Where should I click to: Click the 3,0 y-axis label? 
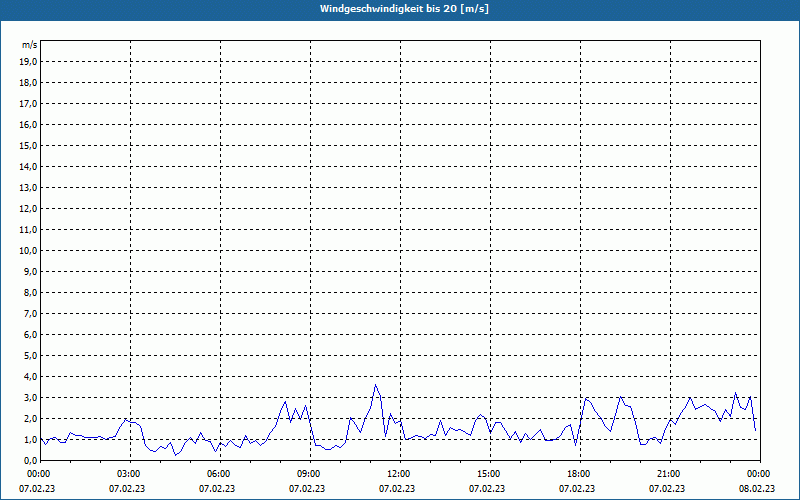[31, 397]
